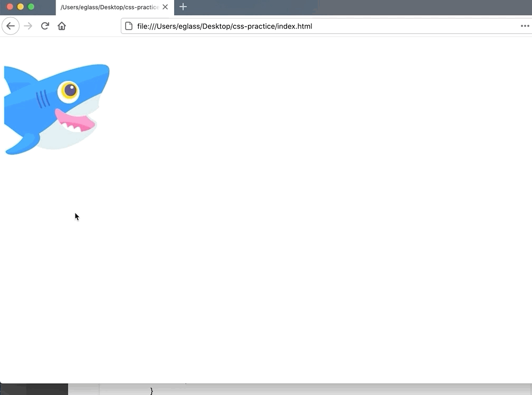Close the window with red button
The width and height of the screenshot is (532, 395).
click(10, 6)
